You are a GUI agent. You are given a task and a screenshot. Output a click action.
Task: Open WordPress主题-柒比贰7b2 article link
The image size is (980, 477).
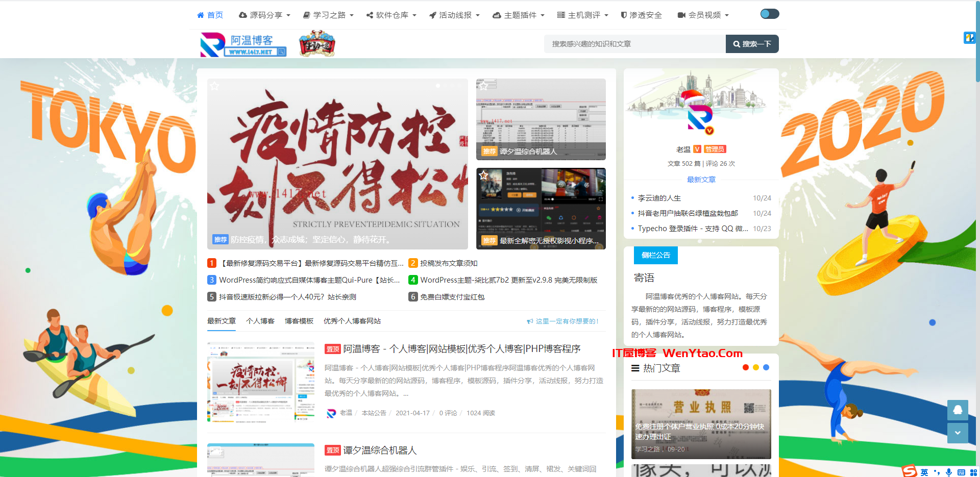pyautogui.click(x=509, y=280)
